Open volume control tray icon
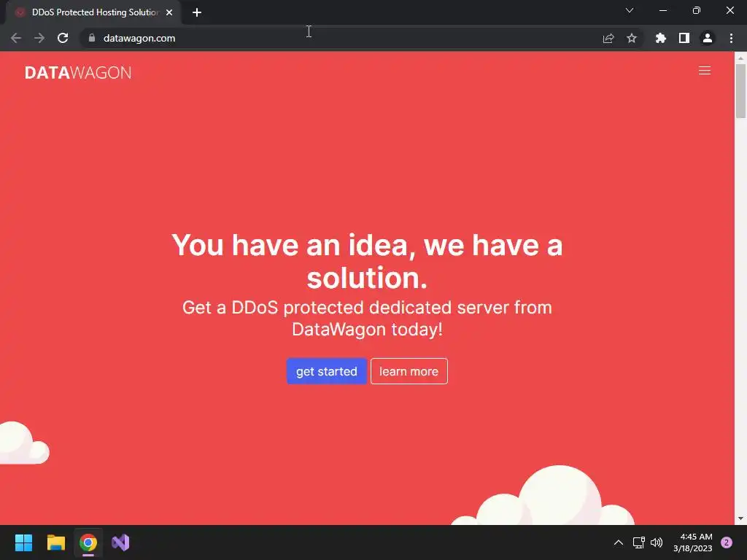 (657, 542)
